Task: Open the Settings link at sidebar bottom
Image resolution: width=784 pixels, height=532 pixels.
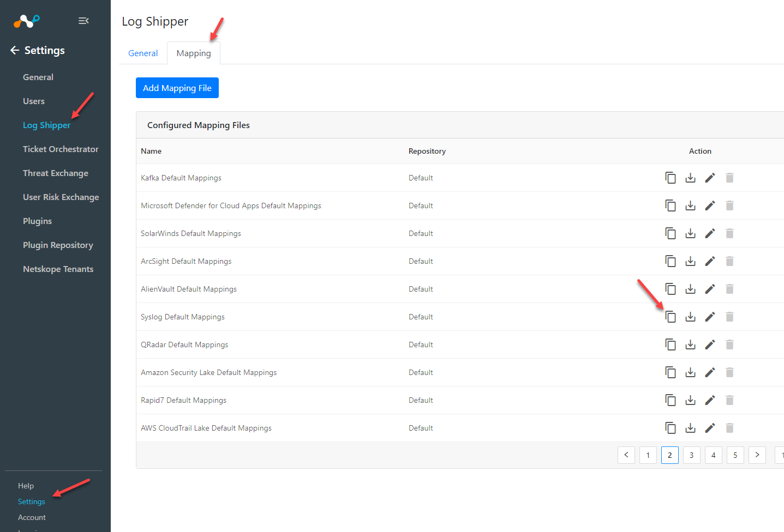Action: point(32,501)
